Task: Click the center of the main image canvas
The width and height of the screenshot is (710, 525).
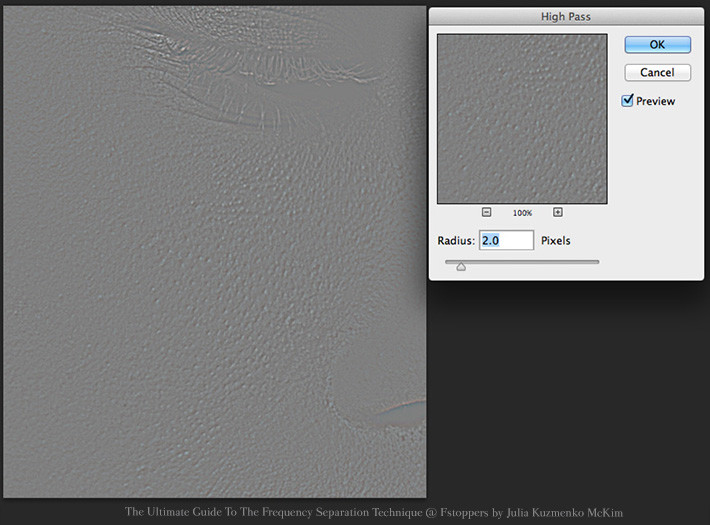Action: coord(214,252)
